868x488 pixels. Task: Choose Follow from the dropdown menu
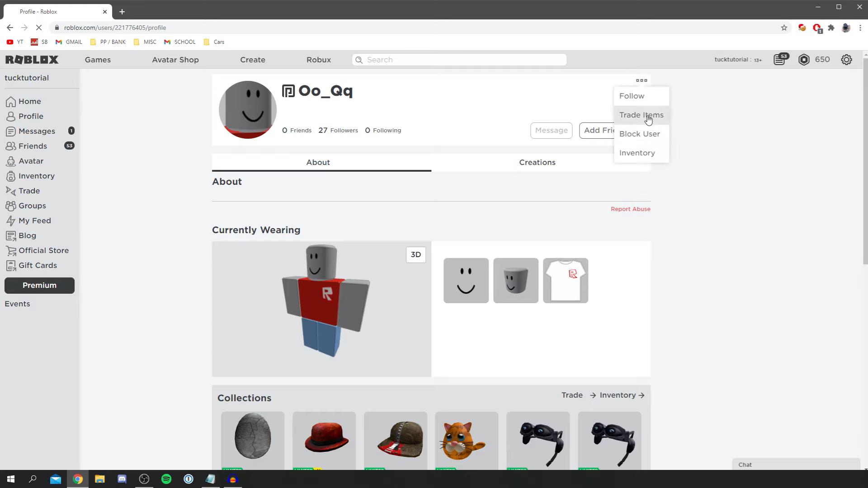[642, 96]
